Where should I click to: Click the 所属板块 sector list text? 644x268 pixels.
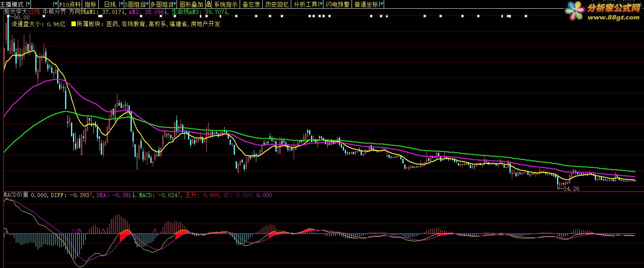(x=148, y=24)
